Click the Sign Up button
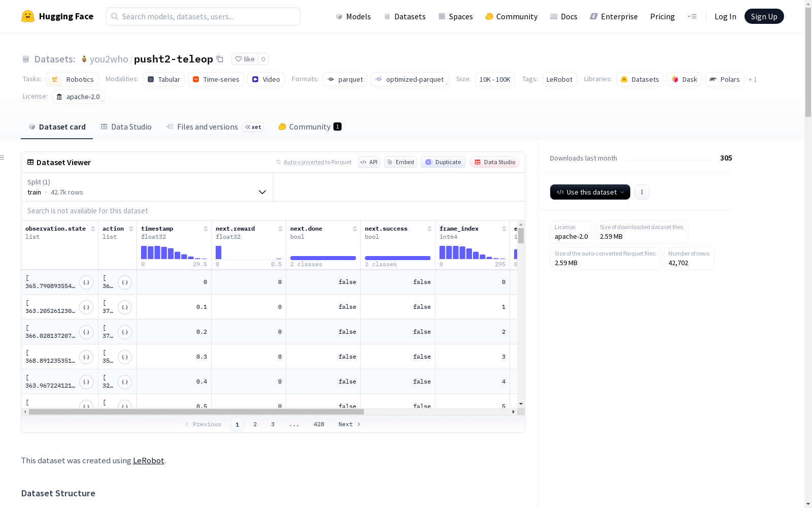Screen dimensions: 812x508 [764, 16]
